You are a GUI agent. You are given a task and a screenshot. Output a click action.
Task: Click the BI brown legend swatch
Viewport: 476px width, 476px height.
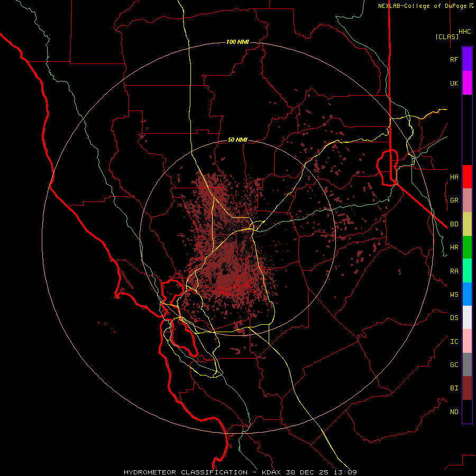coord(467,388)
